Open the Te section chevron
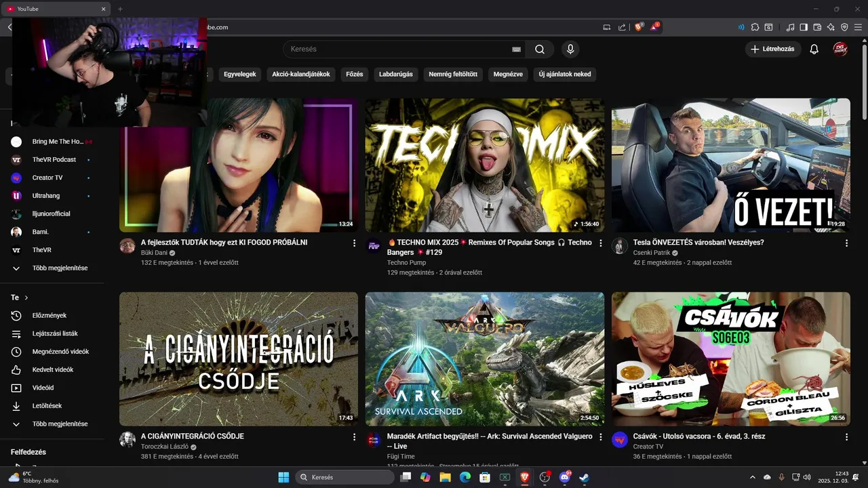This screenshot has width=868, height=488. 26,298
